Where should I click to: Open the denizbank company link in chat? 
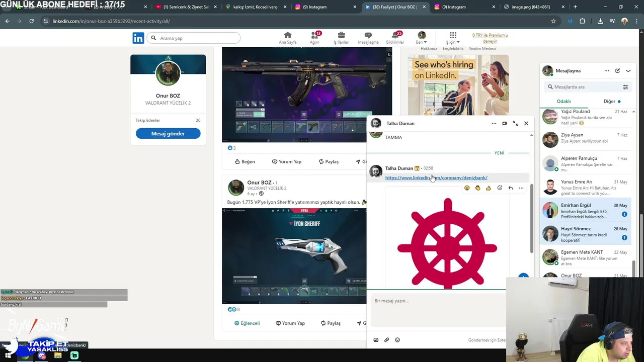[436, 177]
